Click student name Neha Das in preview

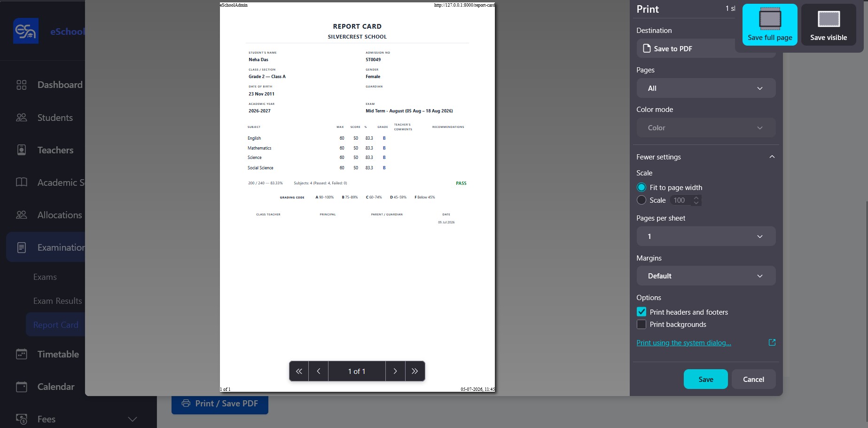coord(258,60)
